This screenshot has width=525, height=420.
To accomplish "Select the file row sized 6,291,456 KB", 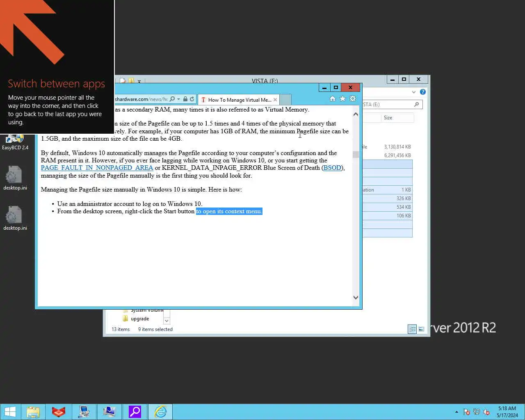I will [387, 155].
